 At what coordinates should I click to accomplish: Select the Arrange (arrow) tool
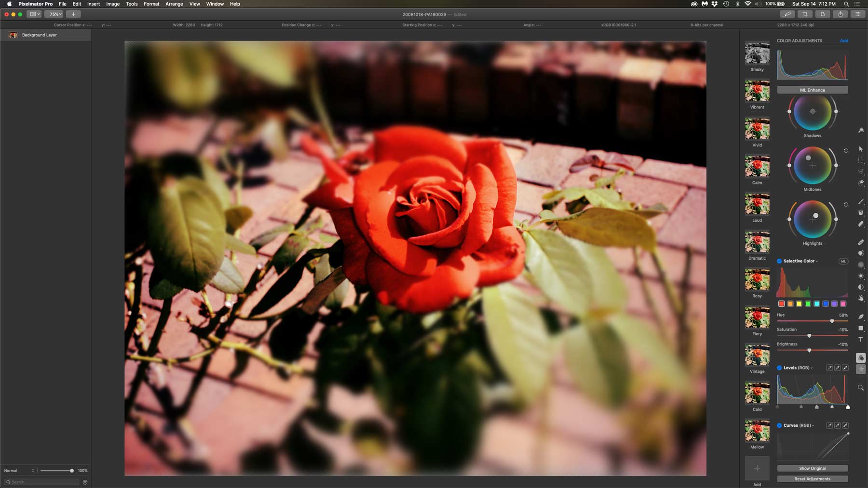point(861,149)
